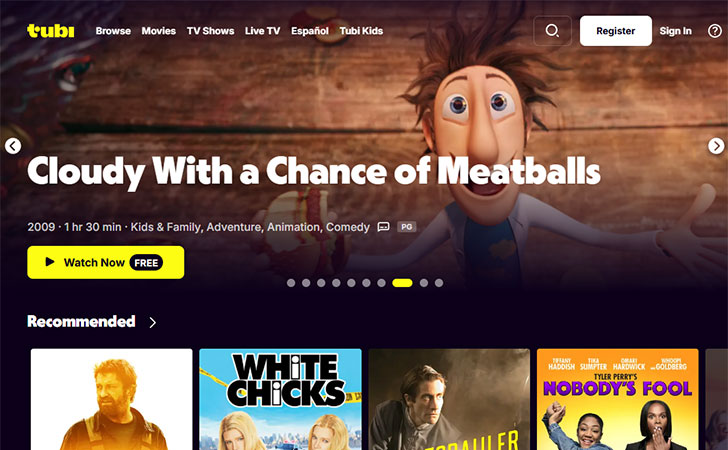Click the closed captions icon

(x=384, y=227)
